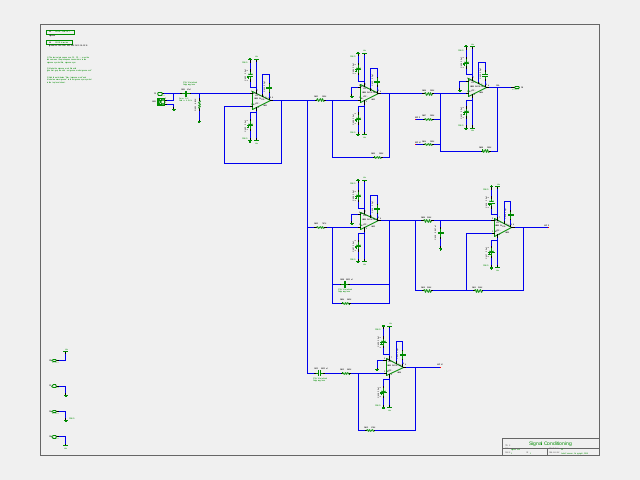Select the bottom op-amp triangle symbol
The height and width of the screenshot is (480, 640).
click(x=395, y=367)
